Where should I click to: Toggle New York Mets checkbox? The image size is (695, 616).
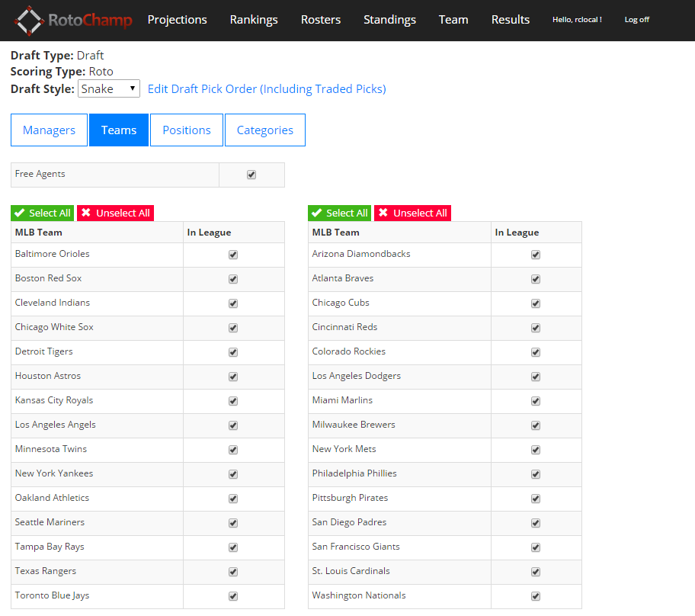536,450
